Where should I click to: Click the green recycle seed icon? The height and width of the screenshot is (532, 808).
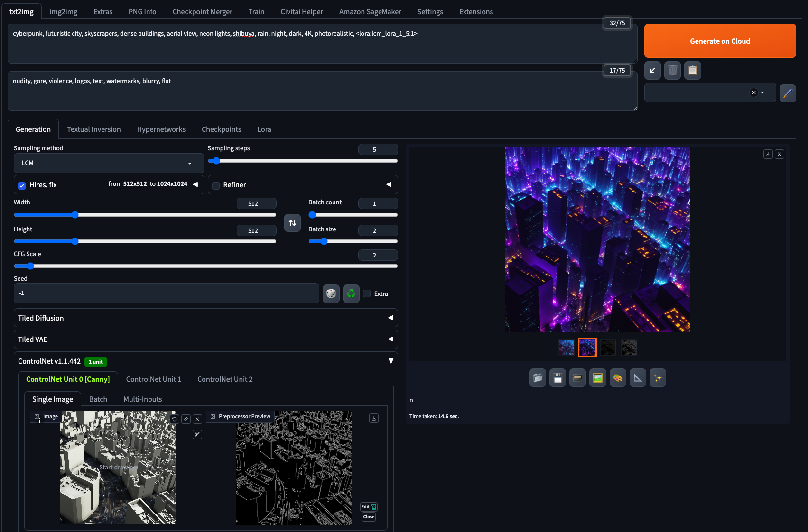(351, 294)
